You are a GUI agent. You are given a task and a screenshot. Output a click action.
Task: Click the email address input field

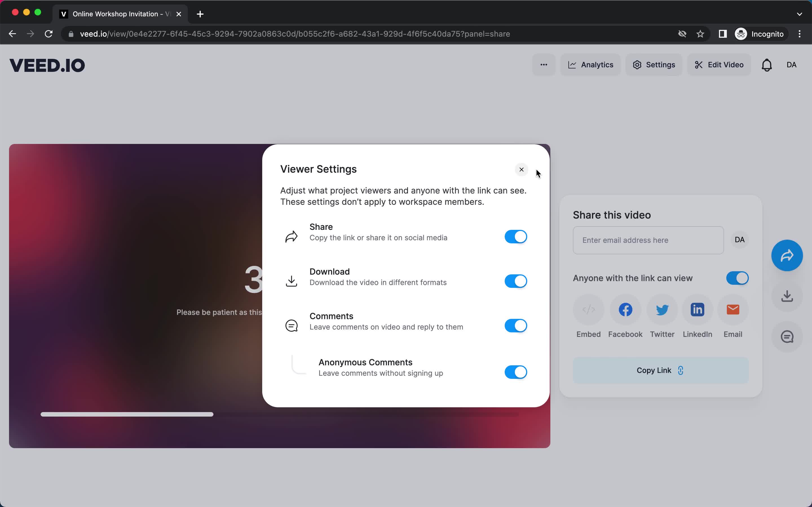648,240
